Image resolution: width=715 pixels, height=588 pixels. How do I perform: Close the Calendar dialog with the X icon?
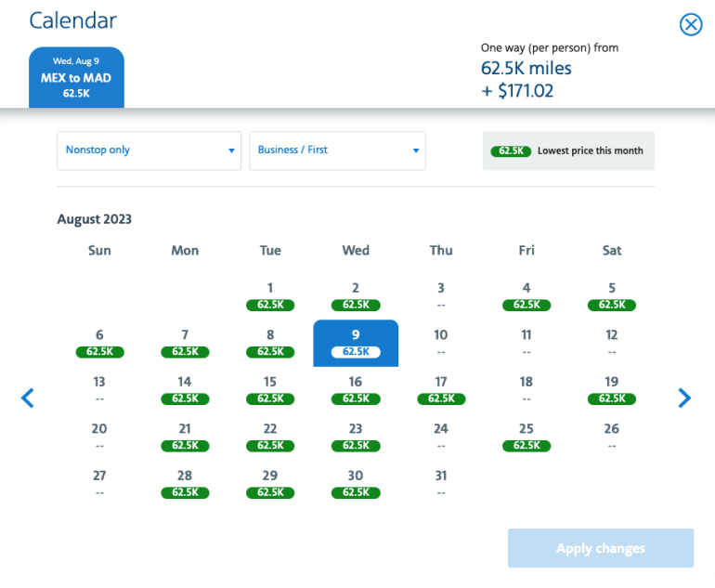pos(691,25)
